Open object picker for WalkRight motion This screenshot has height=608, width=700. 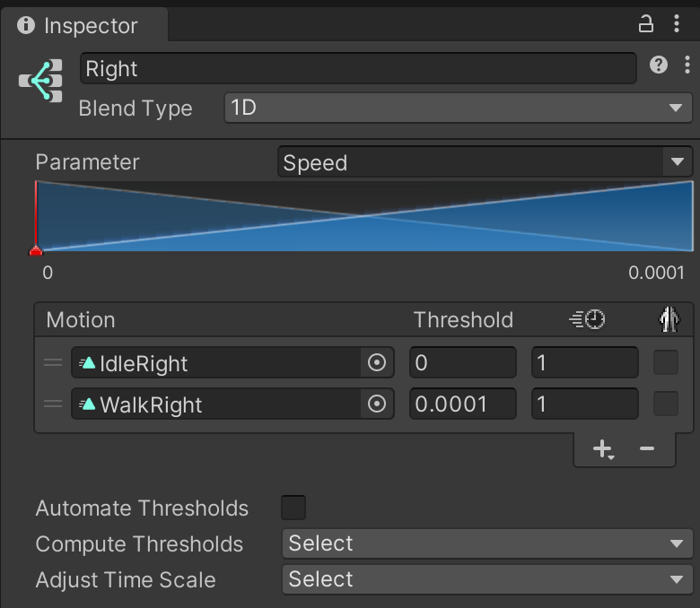click(377, 404)
